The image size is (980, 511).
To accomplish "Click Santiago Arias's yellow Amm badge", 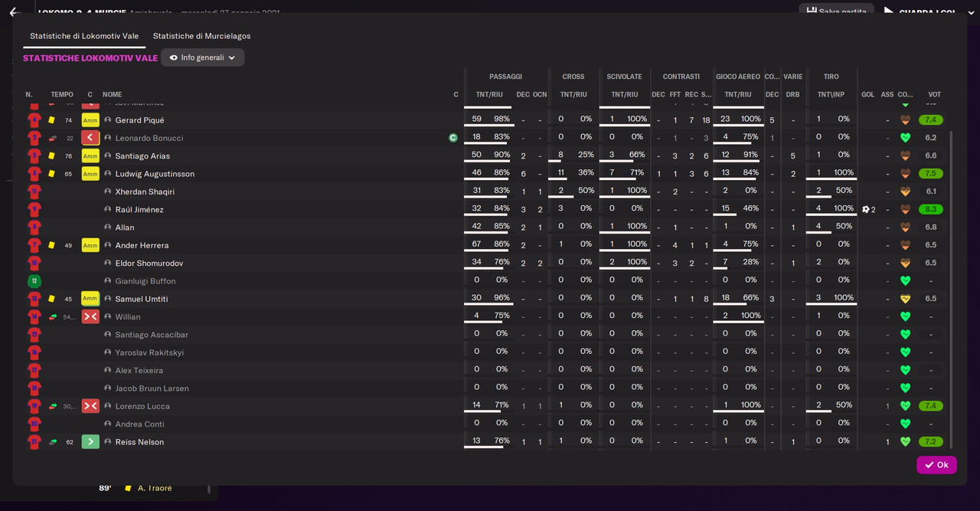I will pos(90,156).
